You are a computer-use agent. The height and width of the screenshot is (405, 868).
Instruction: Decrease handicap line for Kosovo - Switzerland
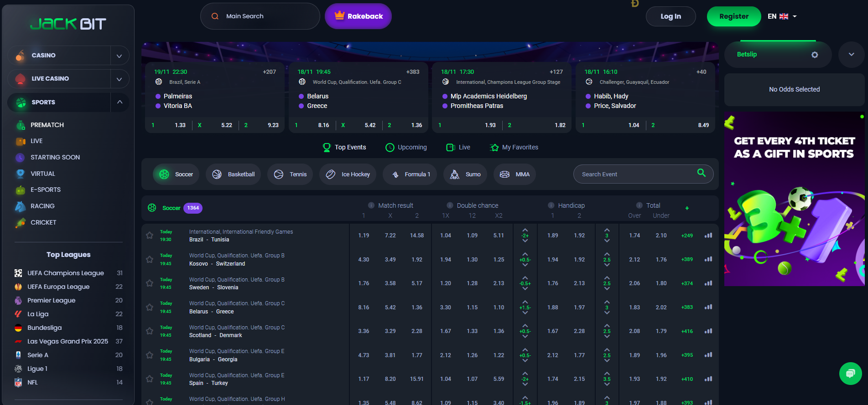point(525,265)
